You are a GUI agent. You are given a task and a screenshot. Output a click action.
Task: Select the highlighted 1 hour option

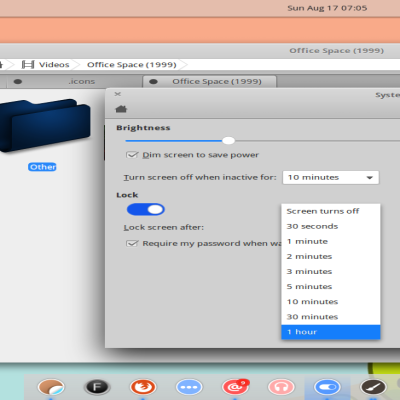(x=331, y=332)
